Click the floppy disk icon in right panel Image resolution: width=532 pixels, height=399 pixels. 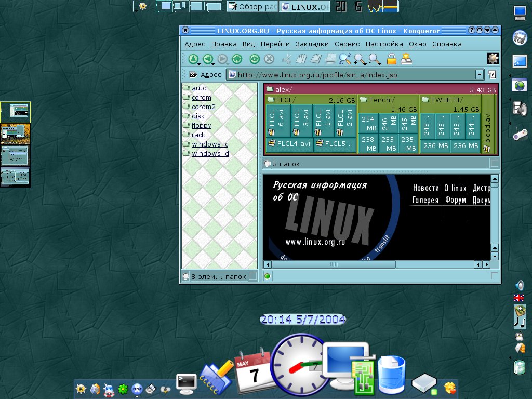[x=520, y=37]
